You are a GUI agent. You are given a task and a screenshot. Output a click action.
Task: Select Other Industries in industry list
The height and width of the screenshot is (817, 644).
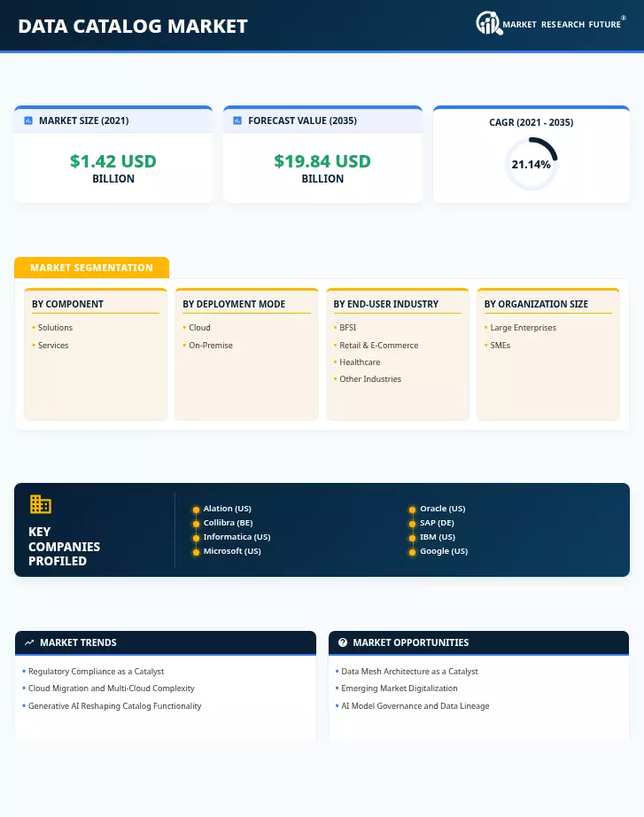click(370, 378)
